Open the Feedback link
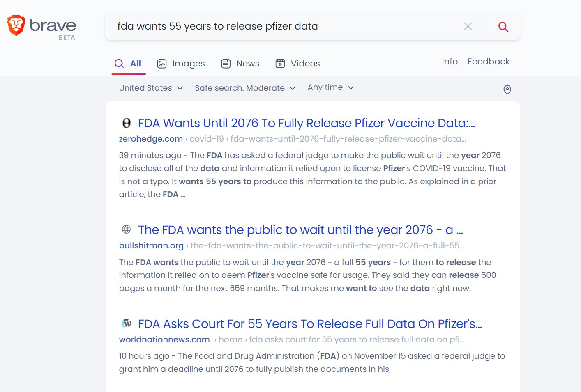The height and width of the screenshot is (392, 581). 489,62
